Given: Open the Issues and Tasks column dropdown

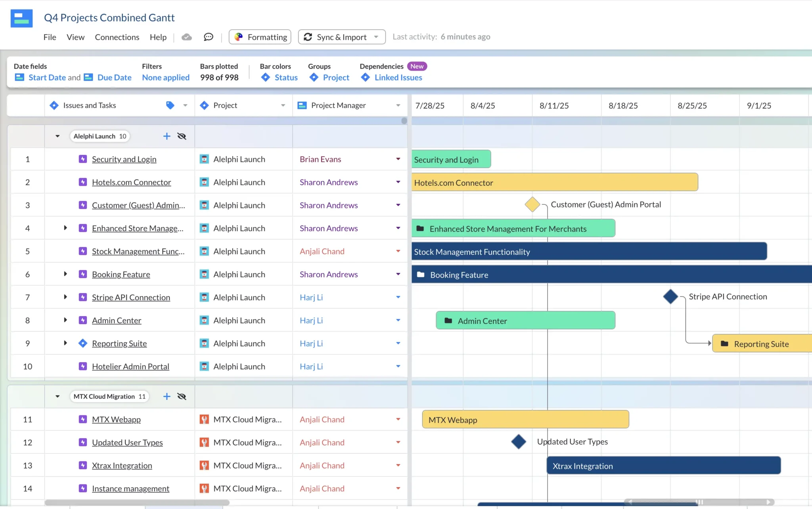Looking at the screenshot, I should point(185,105).
